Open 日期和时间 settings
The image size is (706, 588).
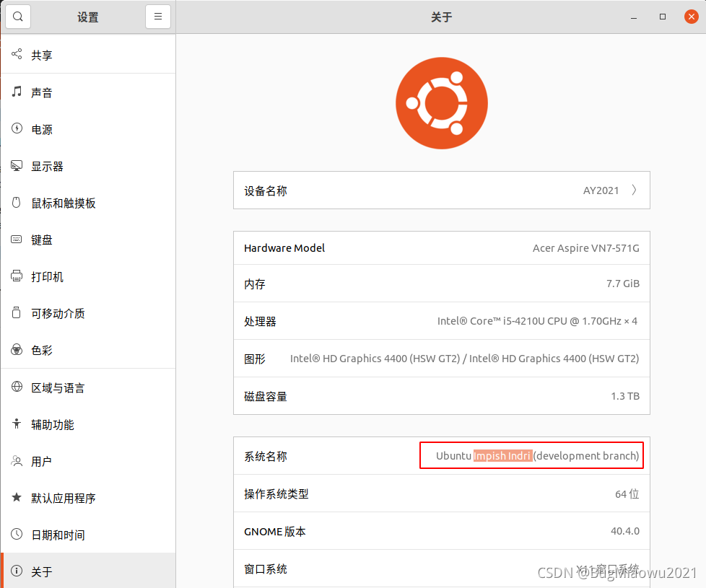pos(88,535)
